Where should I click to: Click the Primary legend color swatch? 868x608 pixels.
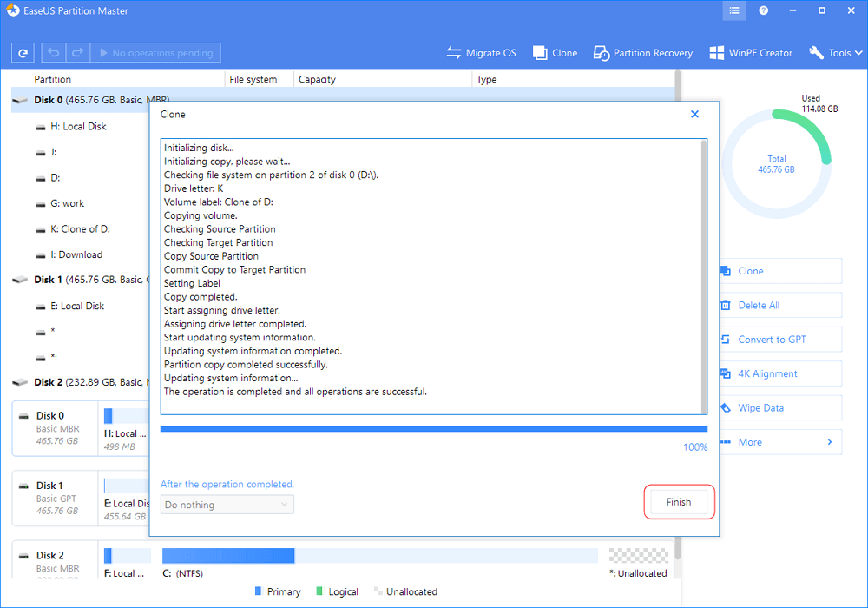click(258, 591)
